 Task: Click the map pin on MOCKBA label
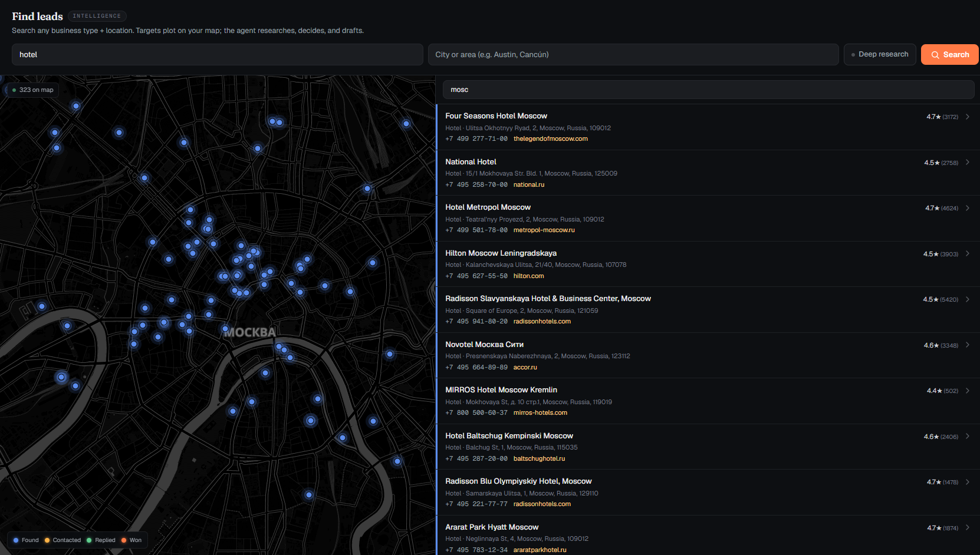[x=225, y=329]
